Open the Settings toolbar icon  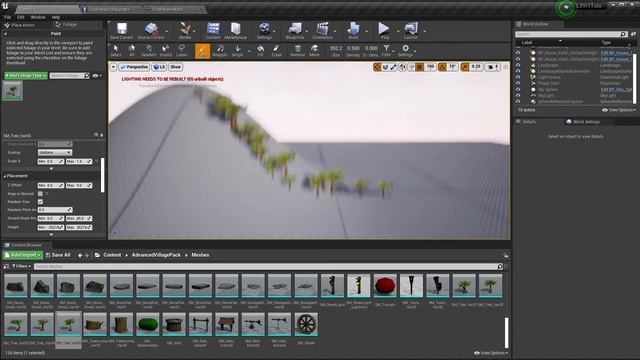(264, 31)
